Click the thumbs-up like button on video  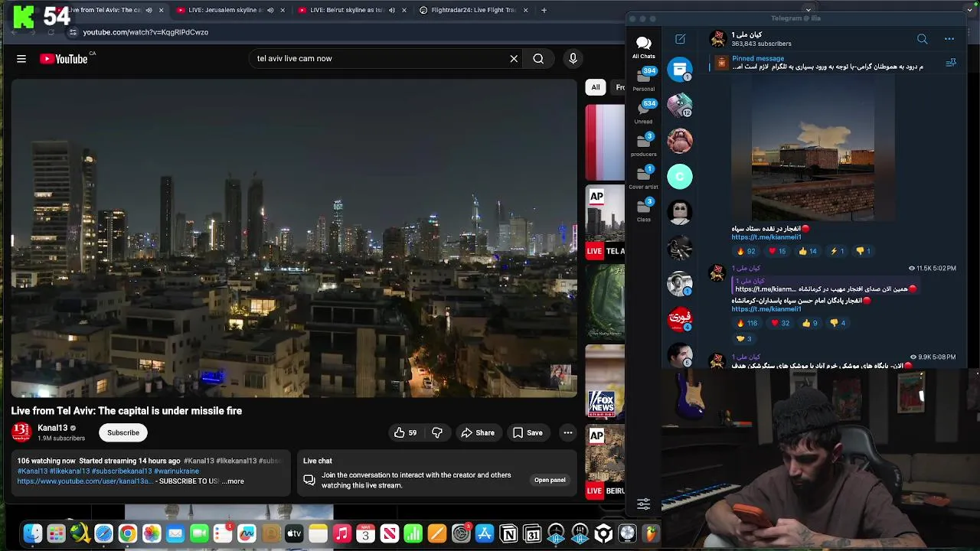[x=406, y=432]
